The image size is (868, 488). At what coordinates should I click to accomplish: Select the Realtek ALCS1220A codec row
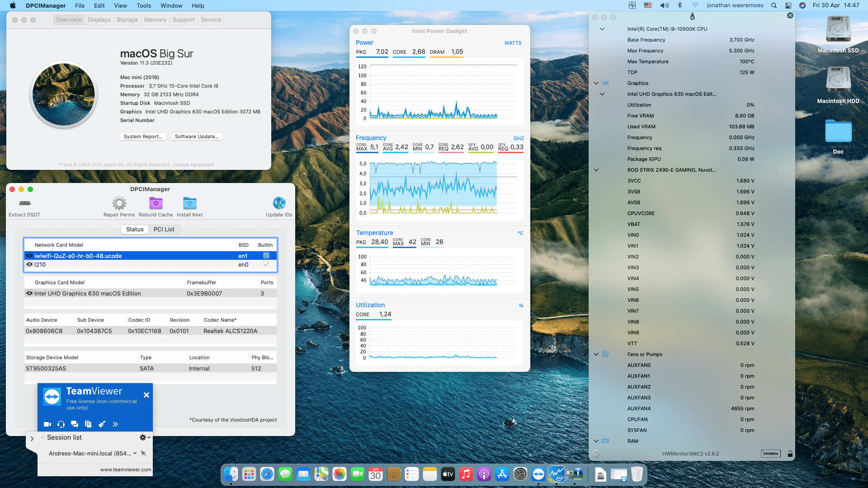[x=151, y=331]
